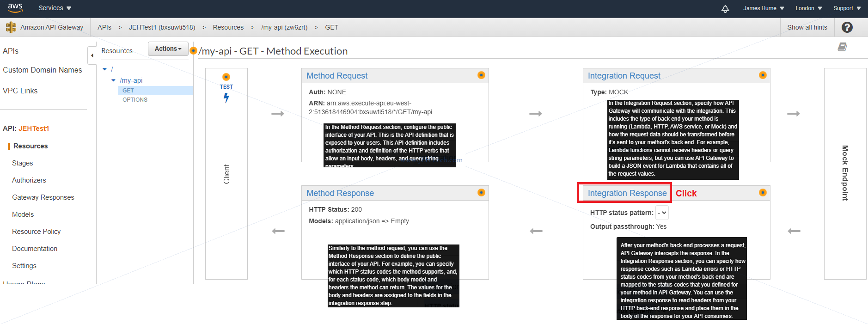The image size is (868, 324).
Task: Open Resources in the API menu
Action: 31,146
